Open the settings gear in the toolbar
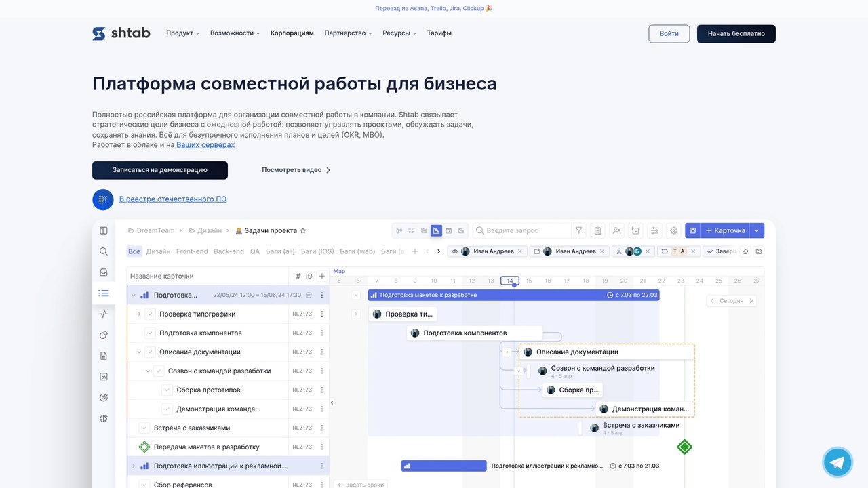This screenshot has width=868, height=488. [x=673, y=230]
